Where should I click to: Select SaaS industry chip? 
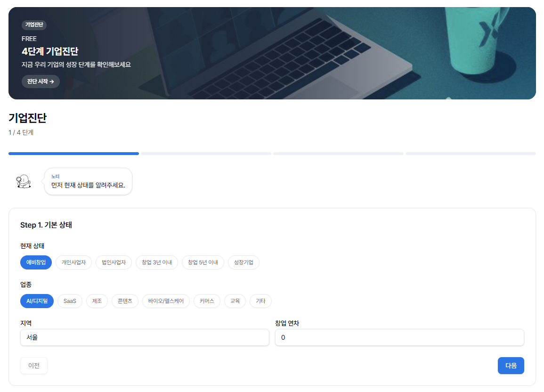tap(70, 301)
